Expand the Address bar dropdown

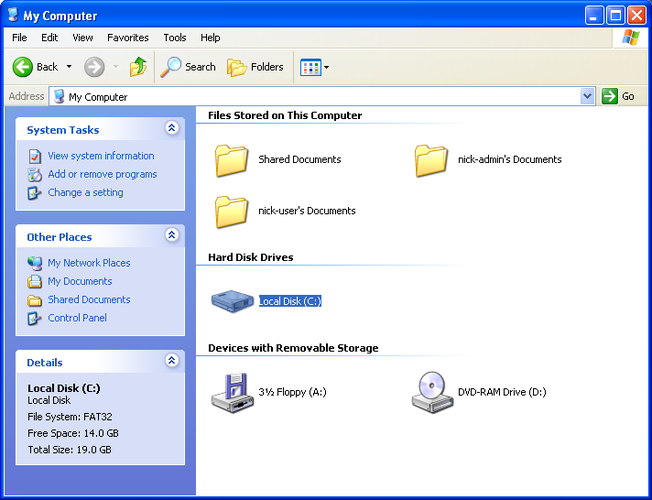pos(587,97)
